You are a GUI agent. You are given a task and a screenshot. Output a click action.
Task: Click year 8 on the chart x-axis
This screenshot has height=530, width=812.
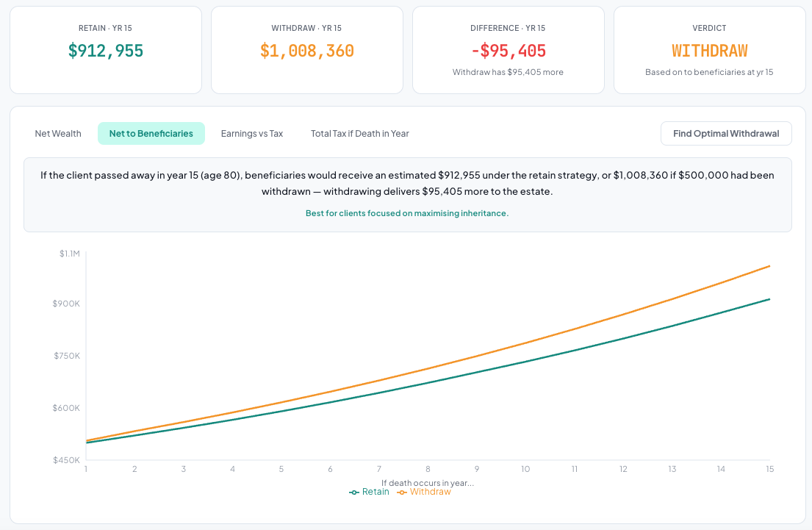[428, 469]
